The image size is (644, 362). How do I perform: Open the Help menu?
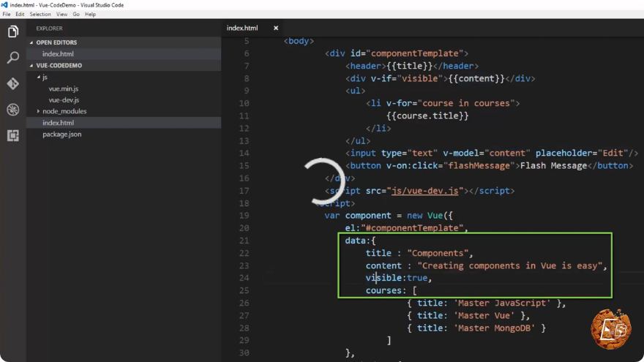point(90,14)
